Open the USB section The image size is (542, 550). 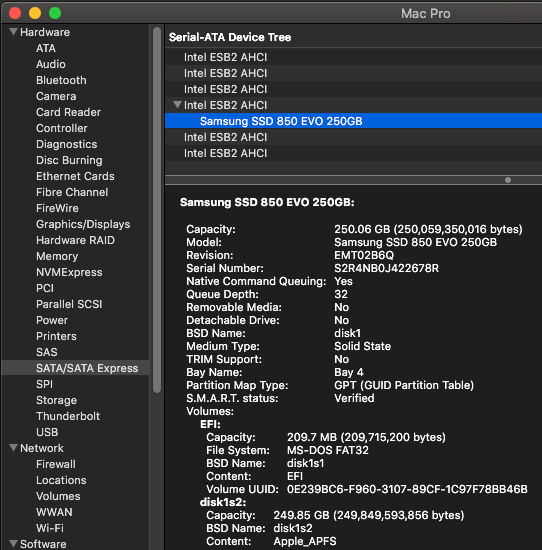pos(47,432)
